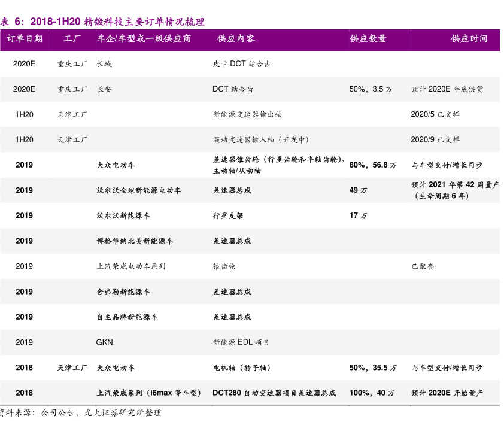Image resolution: width=504 pixels, height=422 pixels.
Task: Select the GKN supplier cell
Action: click(x=104, y=342)
